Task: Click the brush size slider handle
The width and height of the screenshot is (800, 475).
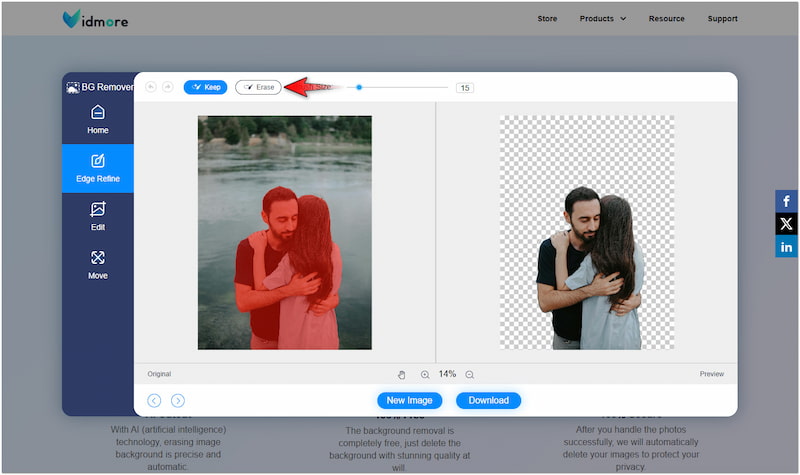Action: [x=359, y=87]
